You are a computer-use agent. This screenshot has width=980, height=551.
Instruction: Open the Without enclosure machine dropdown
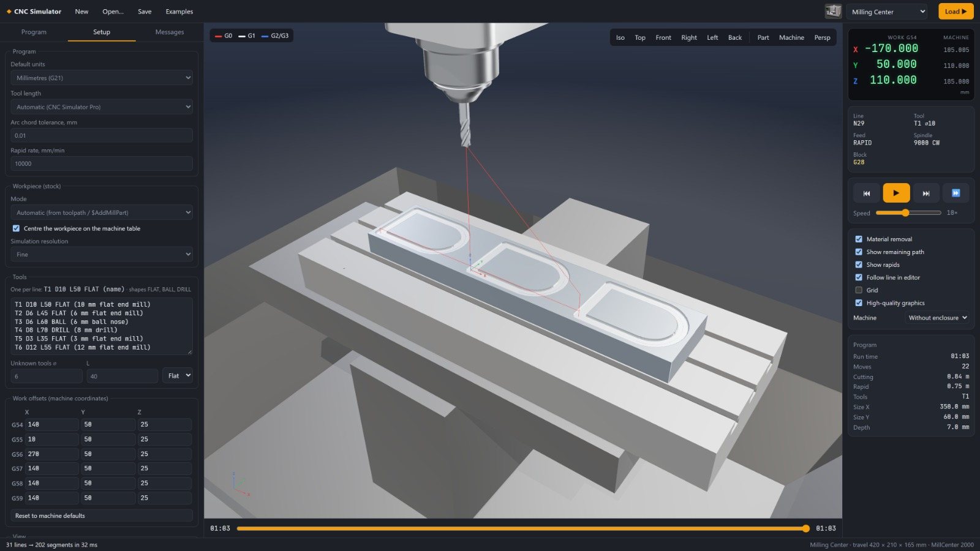click(937, 318)
